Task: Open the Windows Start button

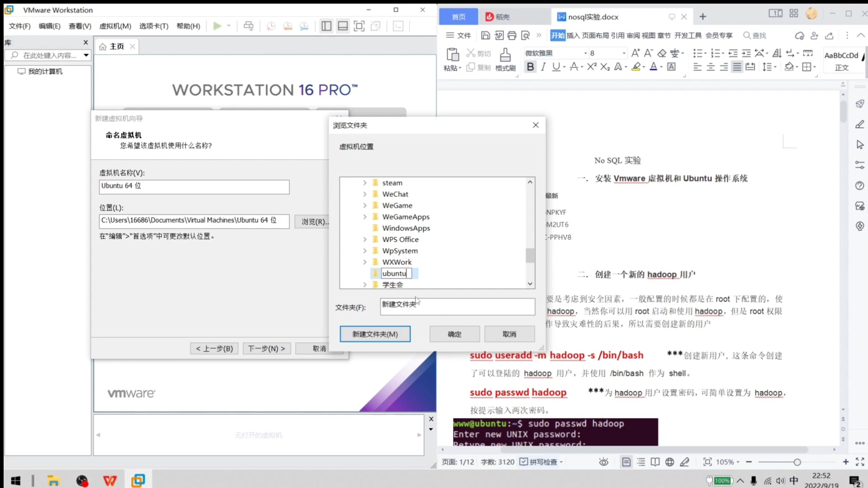Action: pyautogui.click(x=16, y=481)
